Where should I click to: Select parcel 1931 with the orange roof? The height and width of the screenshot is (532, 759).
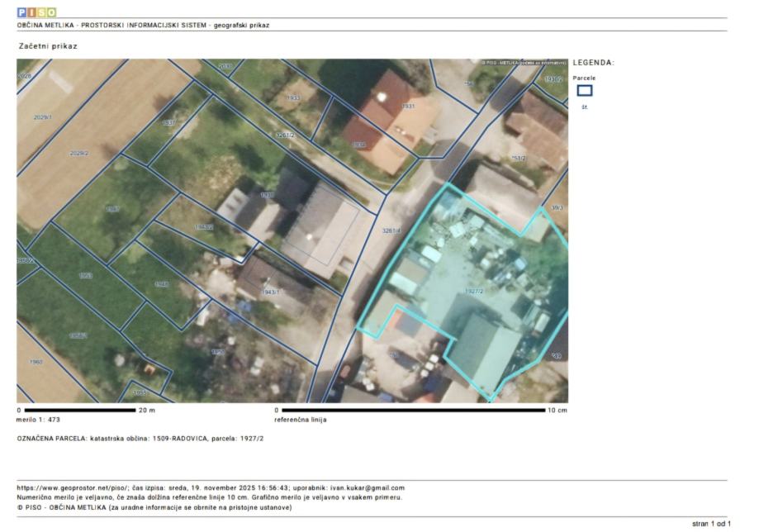click(x=408, y=107)
